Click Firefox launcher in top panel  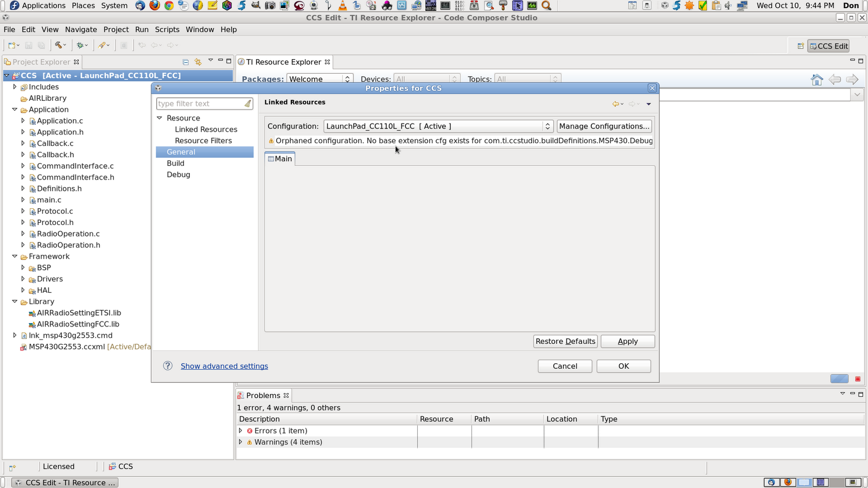155,5
